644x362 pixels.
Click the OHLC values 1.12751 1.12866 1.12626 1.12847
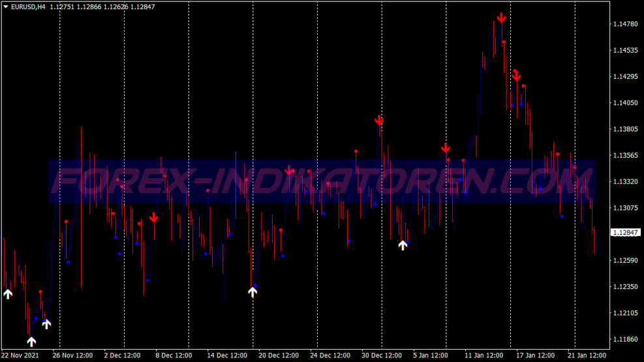(102, 7)
